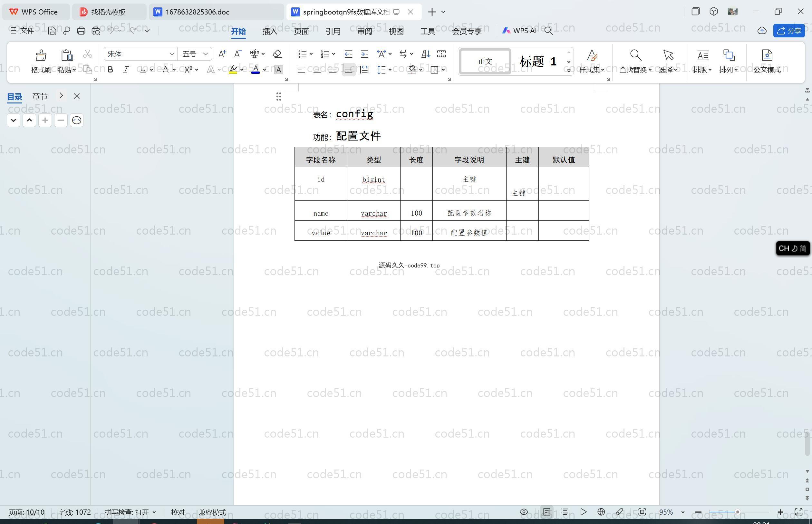The image size is (812, 524).
Task: Open line spacing dropdown
Action: pos(390,70)
